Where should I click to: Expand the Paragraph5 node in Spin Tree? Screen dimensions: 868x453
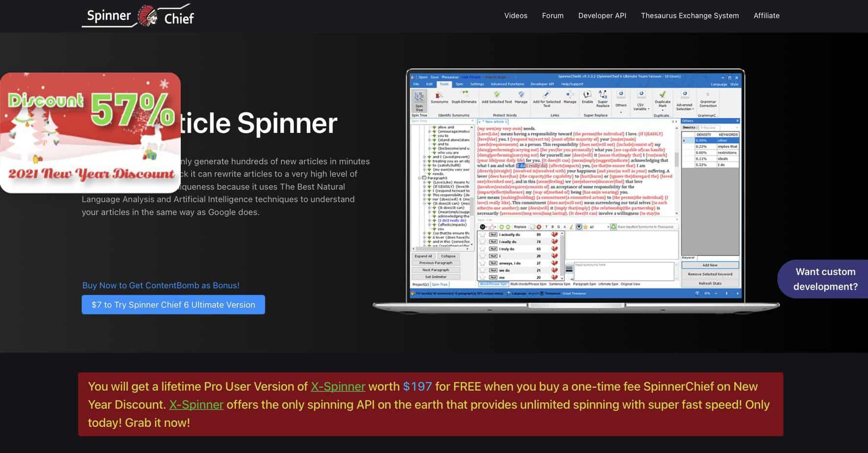click(x=420, y=178)
